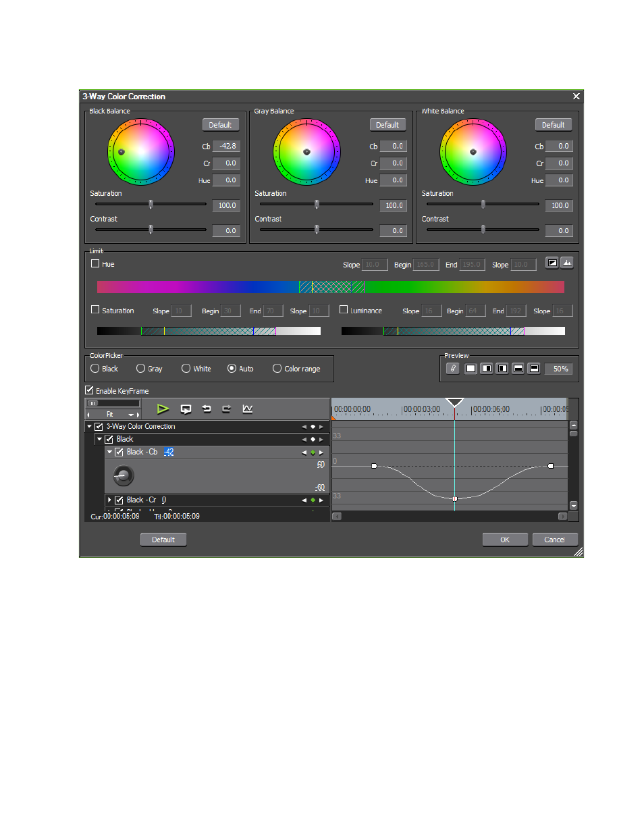This screenshot has height=834, width=644.
Task: Select preview with filter on top half
Action: pos(534,368)
